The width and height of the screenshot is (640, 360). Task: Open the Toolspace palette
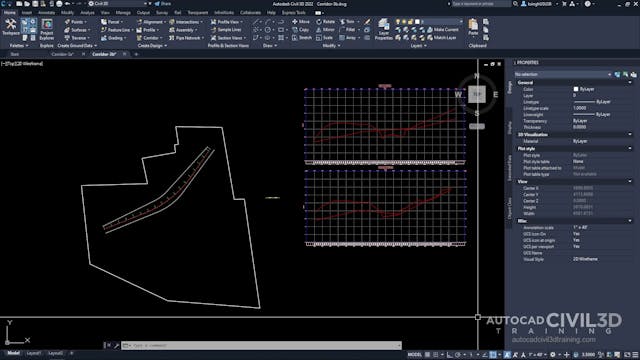11,27
